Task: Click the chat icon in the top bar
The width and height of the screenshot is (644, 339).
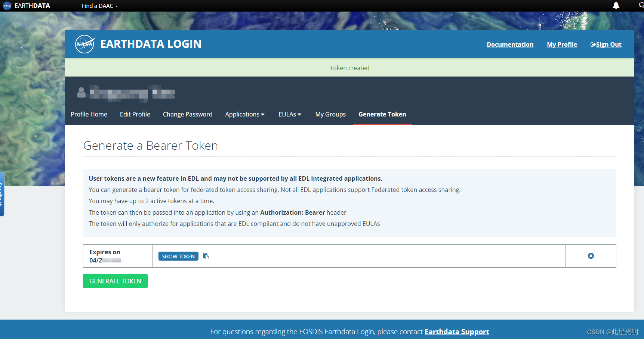Action: 641,6
